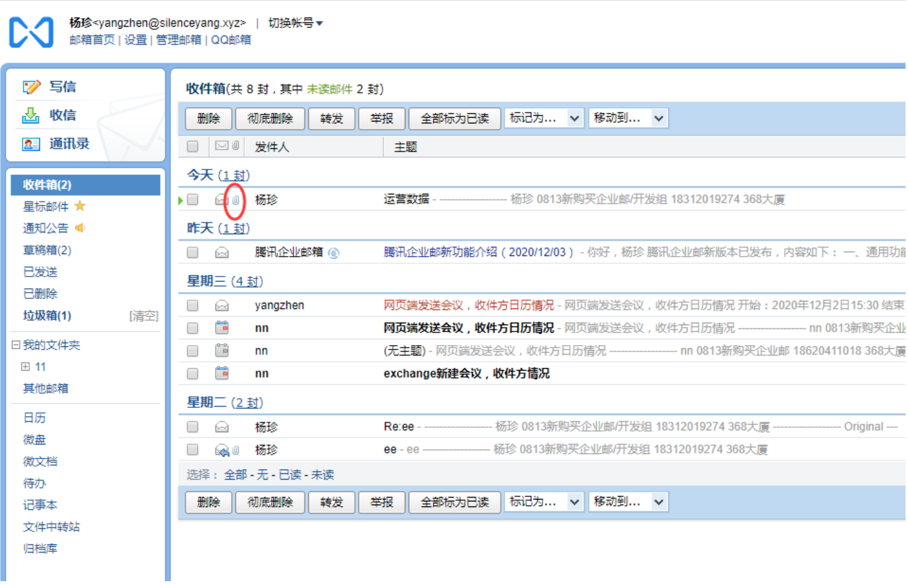Sort by the 发件人 column header
This screenshot has width=908, height=588.
tap(272, 147)
